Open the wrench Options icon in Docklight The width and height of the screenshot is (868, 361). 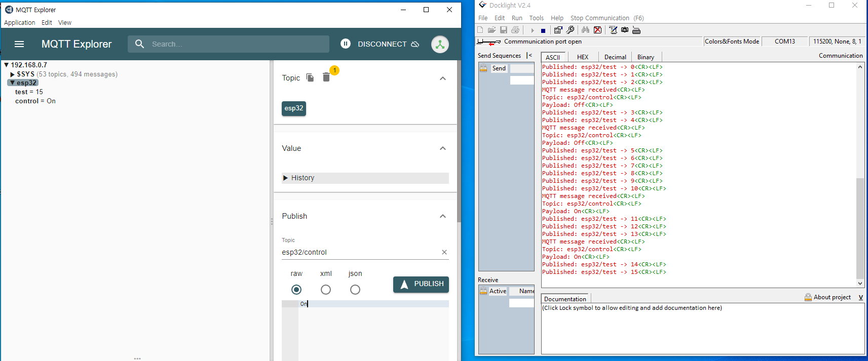coord(570,30)
